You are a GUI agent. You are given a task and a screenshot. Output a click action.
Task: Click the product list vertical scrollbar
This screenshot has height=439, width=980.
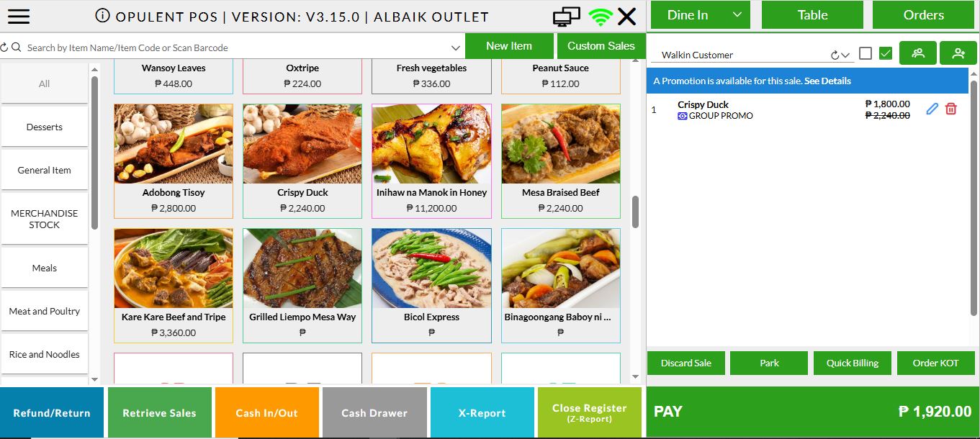(x=635, y=212)
